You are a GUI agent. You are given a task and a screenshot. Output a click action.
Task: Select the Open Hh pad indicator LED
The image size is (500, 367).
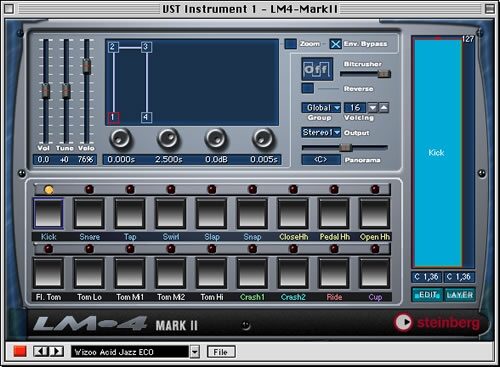[375, 190]
